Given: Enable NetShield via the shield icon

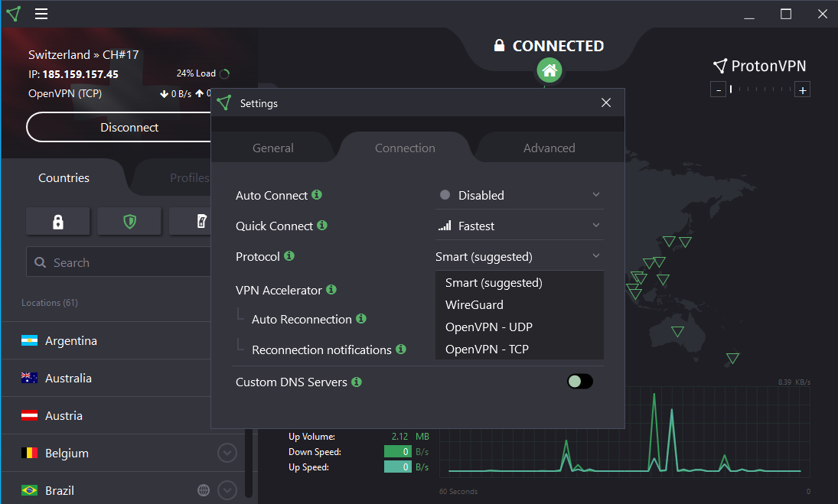Looking at the screenshot, I should click(129, 221).
